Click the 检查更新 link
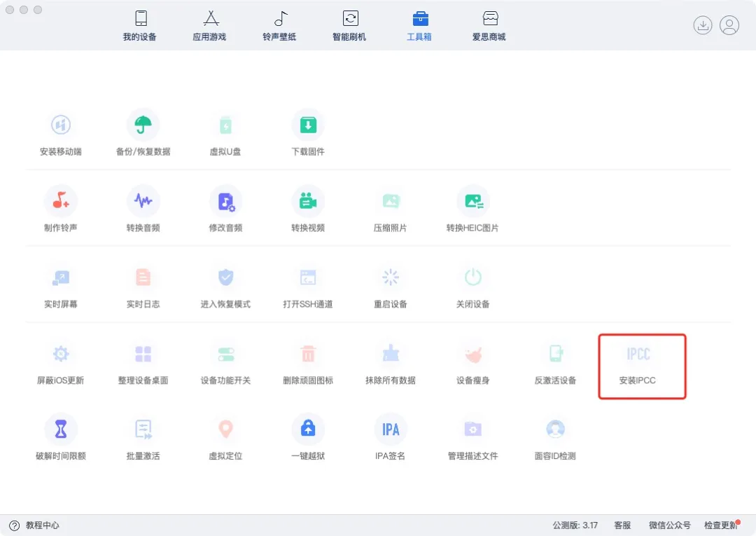This screenshot has height=536, width=756. 720,525
